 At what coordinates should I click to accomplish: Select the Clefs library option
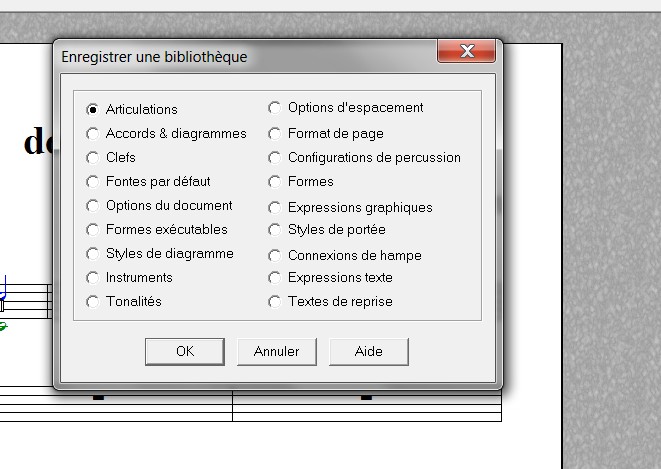coord(93,157)
